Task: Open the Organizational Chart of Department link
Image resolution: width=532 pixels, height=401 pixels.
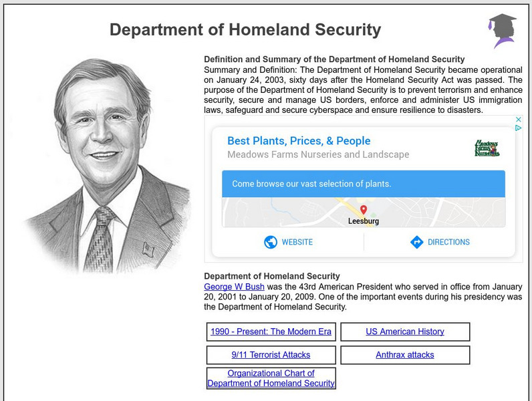Action: click(271, 378)
